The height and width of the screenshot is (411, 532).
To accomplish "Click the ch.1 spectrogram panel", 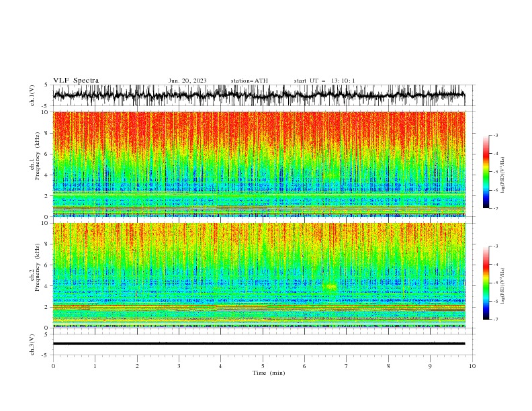I will [259, 164].
